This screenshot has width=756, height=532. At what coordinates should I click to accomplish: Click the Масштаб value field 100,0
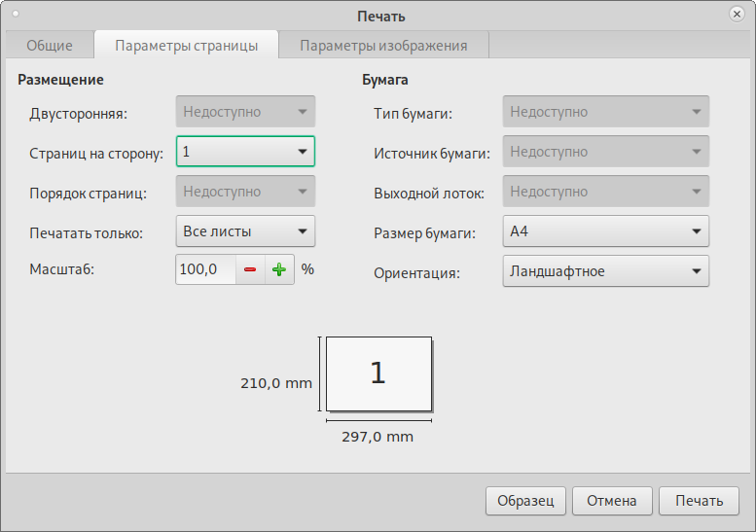pos(205,269)
